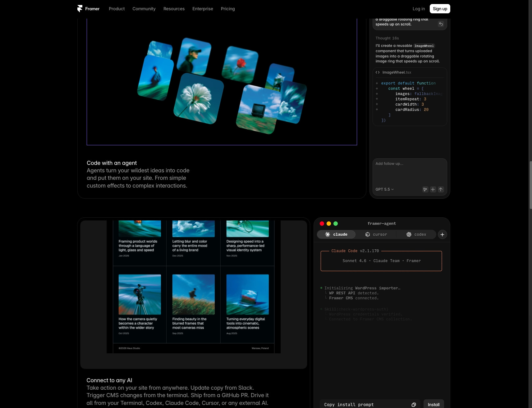The height and width of the screenshot is (408, 532).
Task: Open article 'Turning everyday digital tools into cinematic'
Action: pos(245,323)
